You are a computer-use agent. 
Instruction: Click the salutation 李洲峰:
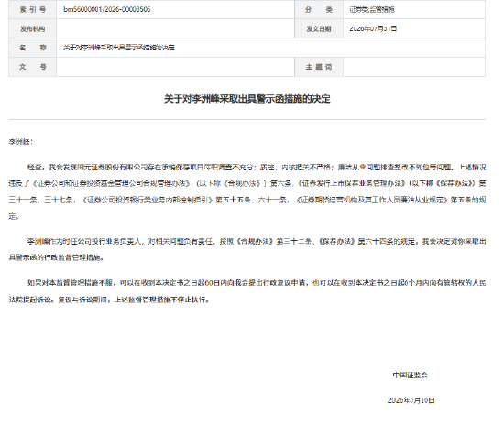coord(20,142)
